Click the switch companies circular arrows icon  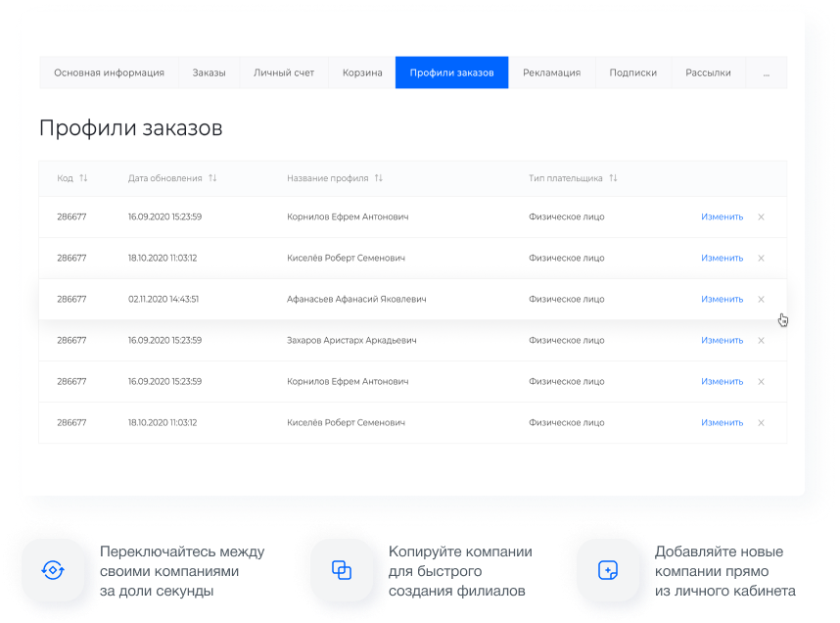(x=52, y=569)
